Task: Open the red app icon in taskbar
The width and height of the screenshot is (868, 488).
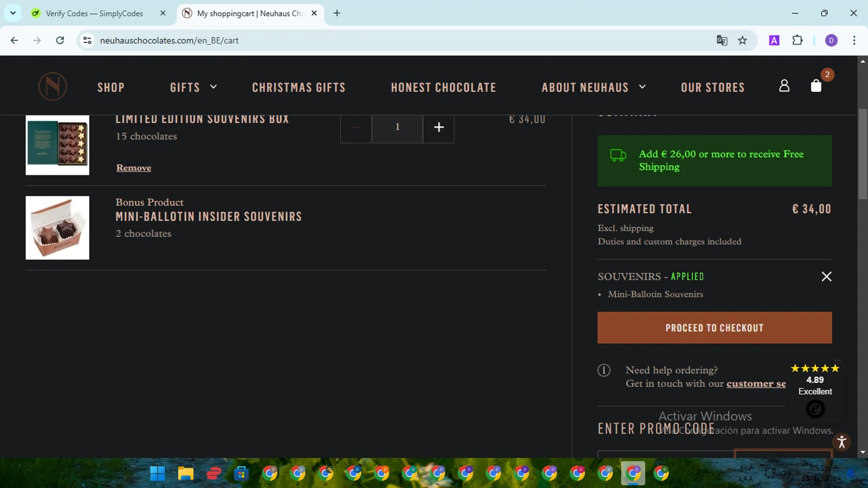Action: point(214,474)
